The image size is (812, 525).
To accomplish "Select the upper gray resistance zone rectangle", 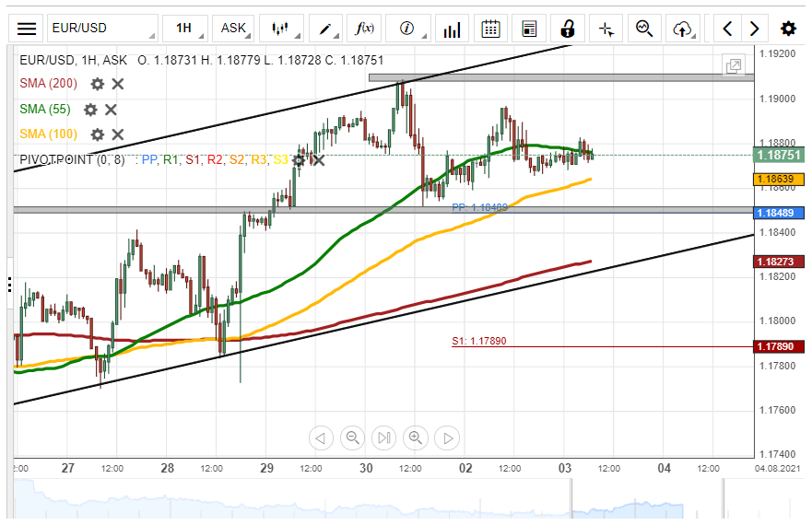I will click(561, 77).
